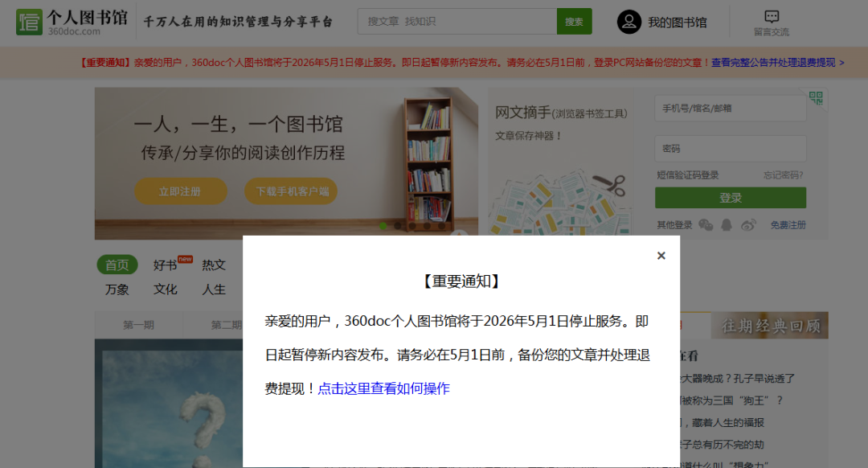Click the green 搜索 search button

[574, 22]
